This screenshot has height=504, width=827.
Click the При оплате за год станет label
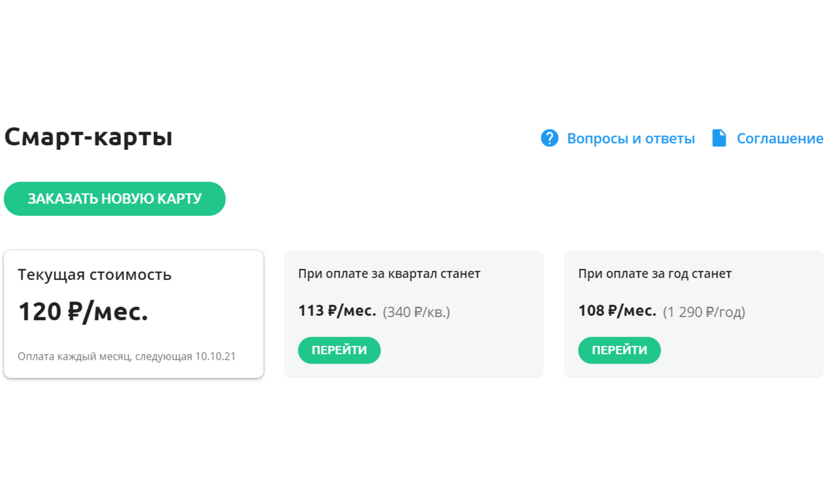click(x=655, y=274)
